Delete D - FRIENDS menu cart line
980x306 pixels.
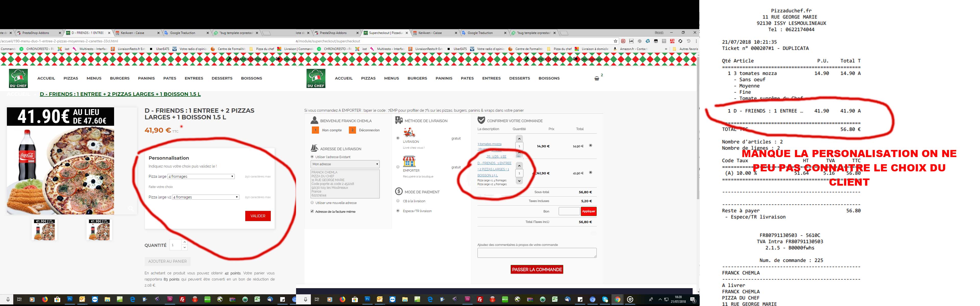pyautogui.click(x=591, y=173)
